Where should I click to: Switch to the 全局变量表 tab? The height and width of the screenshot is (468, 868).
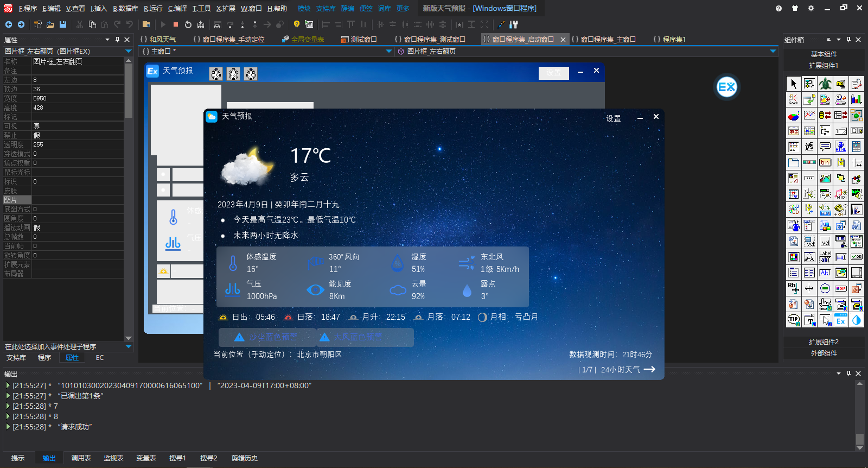pyautogui.click(x=303, y=39)
